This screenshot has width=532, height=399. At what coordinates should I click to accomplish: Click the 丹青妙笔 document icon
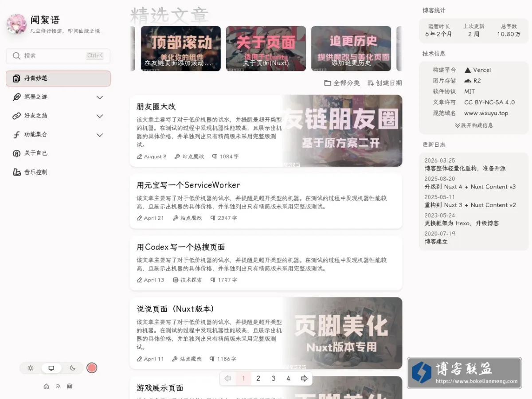click(x=17, y=78)
